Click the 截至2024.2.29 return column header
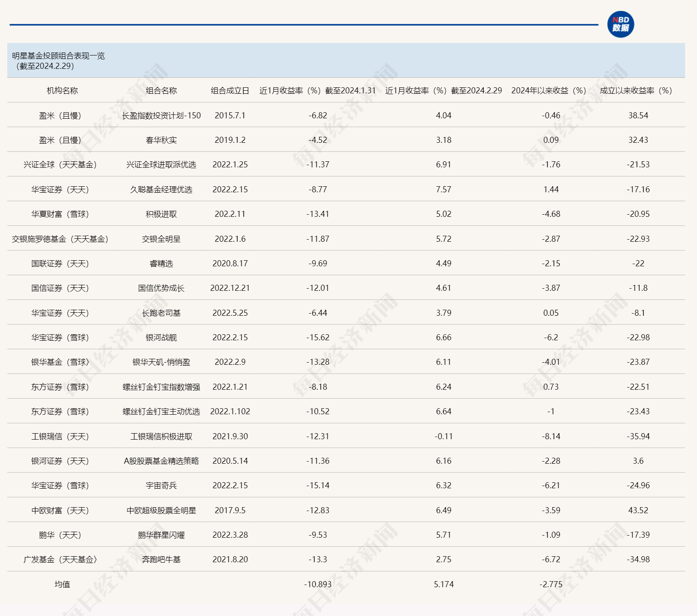Screen dimensions: 697x616 coord(444,91)
